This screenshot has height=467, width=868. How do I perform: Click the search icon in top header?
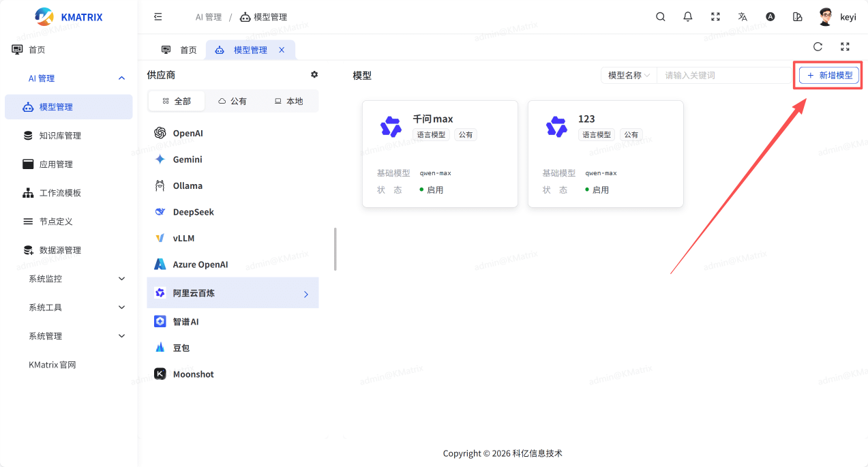coord(660,17)
